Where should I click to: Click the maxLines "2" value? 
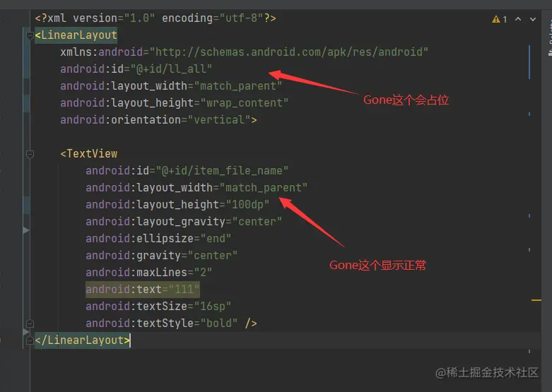tap(203, 273)
